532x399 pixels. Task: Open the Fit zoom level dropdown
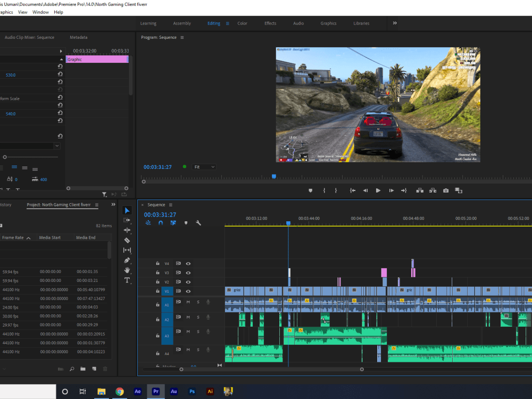click(x=204, y=167)
